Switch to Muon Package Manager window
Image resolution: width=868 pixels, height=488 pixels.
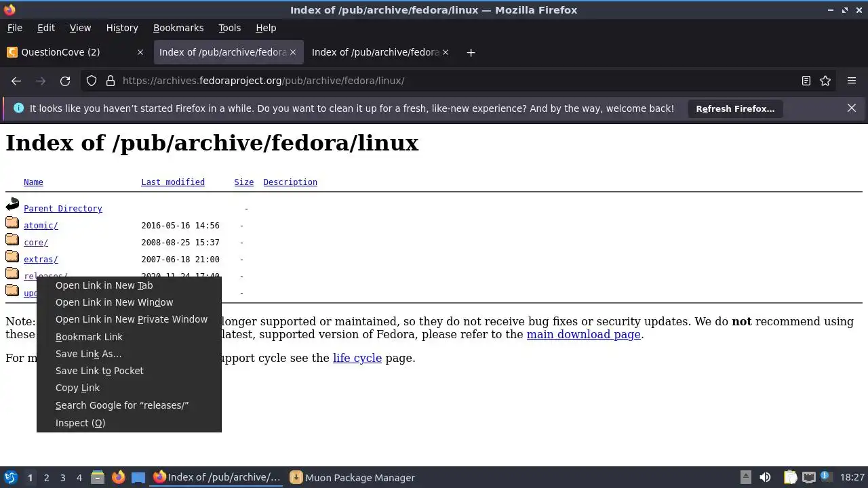click(x=353, y=477)
